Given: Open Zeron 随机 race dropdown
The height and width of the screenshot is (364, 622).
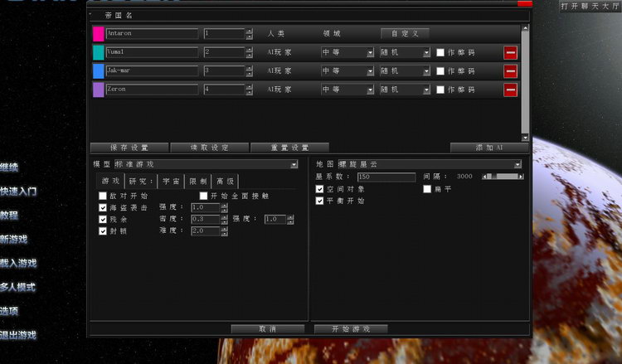Looking at the screenshot, I should pos(405,90).
